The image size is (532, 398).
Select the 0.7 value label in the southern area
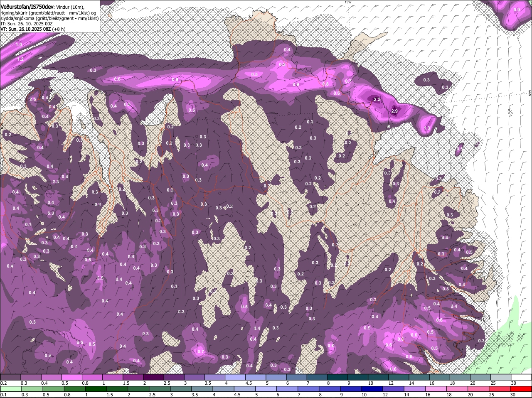click(x=201, y=351)
